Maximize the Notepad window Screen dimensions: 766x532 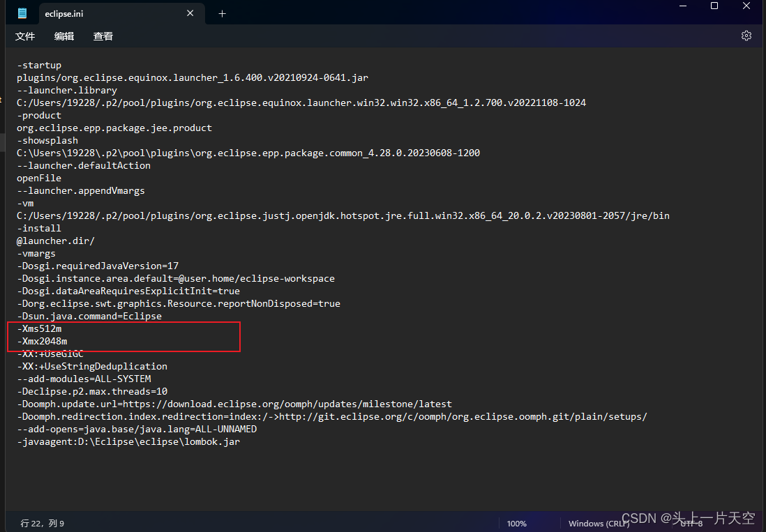[x=714, y=6]
